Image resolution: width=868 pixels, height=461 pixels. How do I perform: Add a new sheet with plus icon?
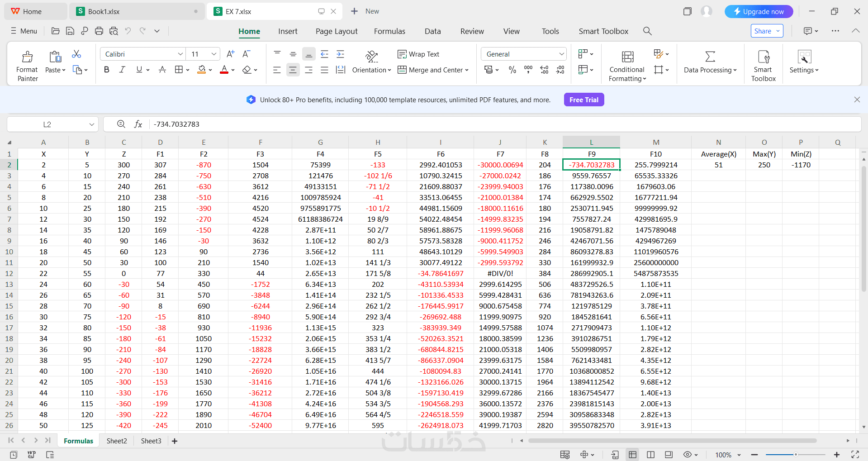click(175, 441)
